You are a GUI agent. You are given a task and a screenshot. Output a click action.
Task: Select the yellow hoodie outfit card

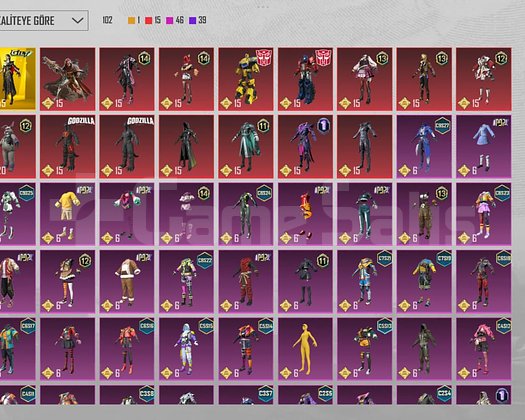pos(68,214)
